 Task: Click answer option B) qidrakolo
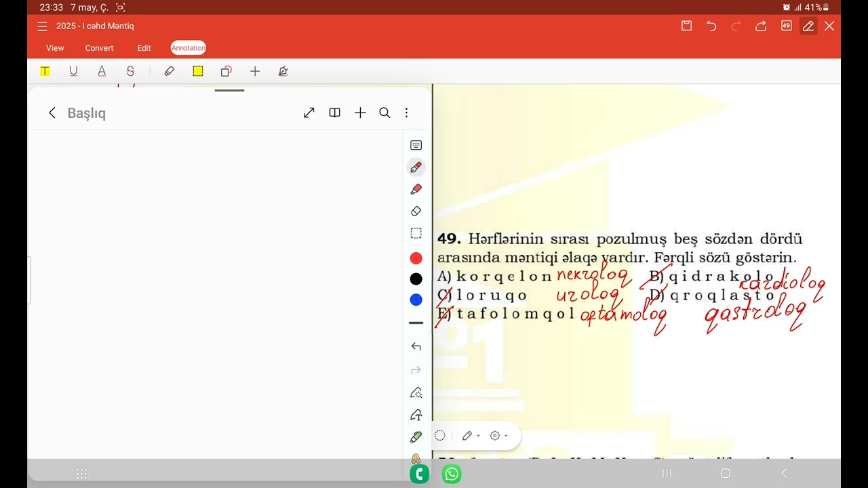click(x=711, y=276)
